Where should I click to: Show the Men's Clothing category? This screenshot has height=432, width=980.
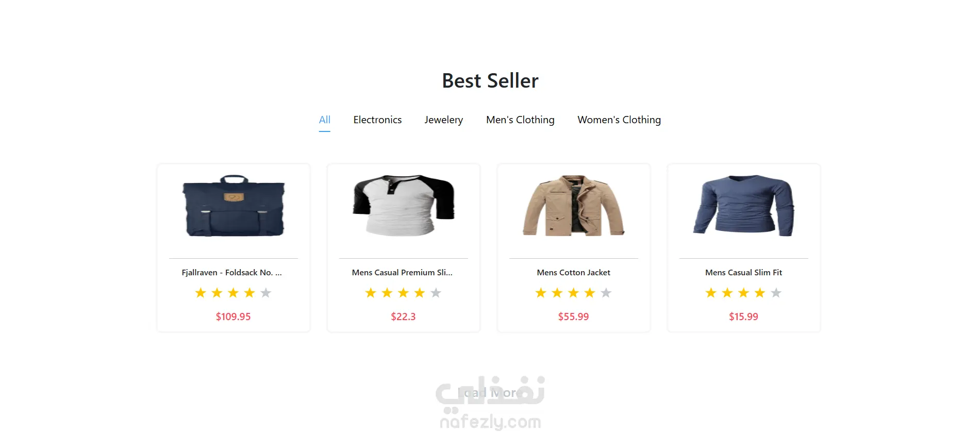(x=520, y=120)
